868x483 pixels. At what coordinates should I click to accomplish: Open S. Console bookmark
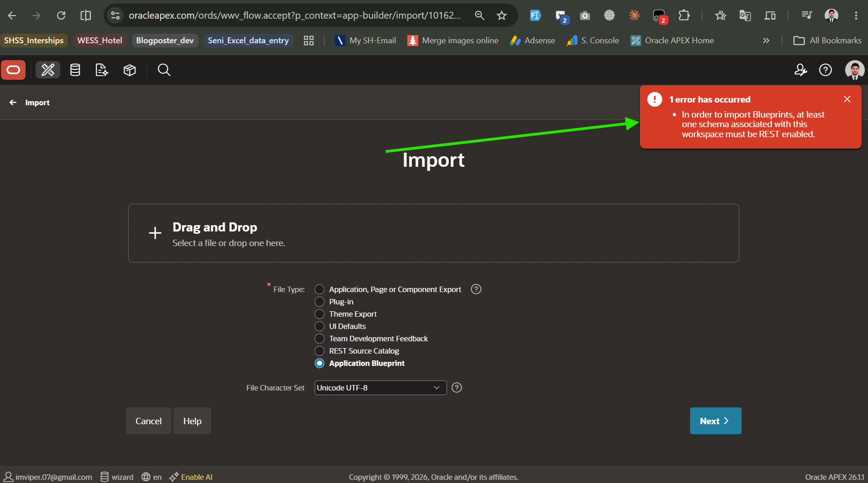(593, 41)
